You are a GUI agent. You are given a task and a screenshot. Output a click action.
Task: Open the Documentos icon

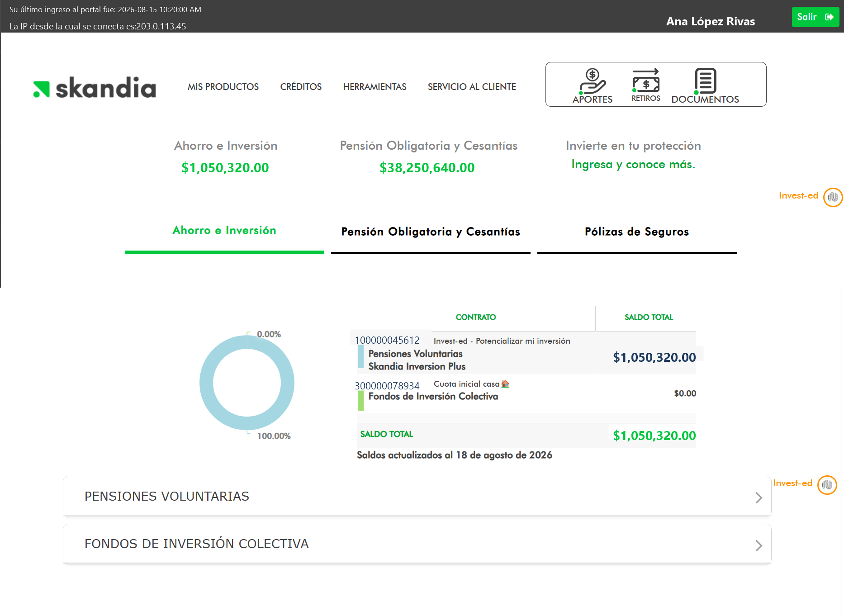click(x=705, y=85)
